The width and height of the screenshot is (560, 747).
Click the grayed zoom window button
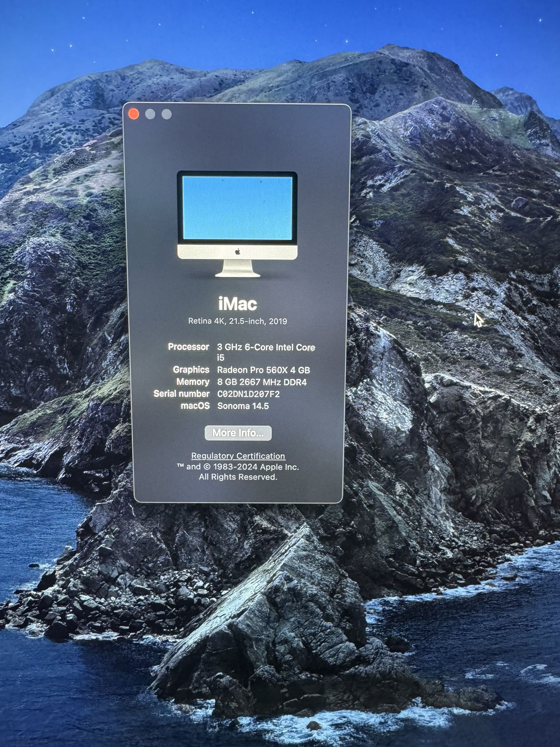pos(166,114)
